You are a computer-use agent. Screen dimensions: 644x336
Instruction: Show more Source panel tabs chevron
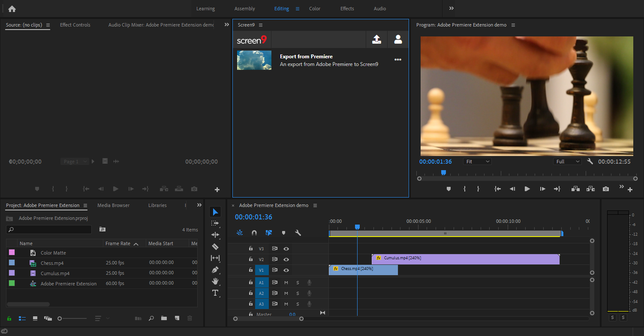coord(227,25)
